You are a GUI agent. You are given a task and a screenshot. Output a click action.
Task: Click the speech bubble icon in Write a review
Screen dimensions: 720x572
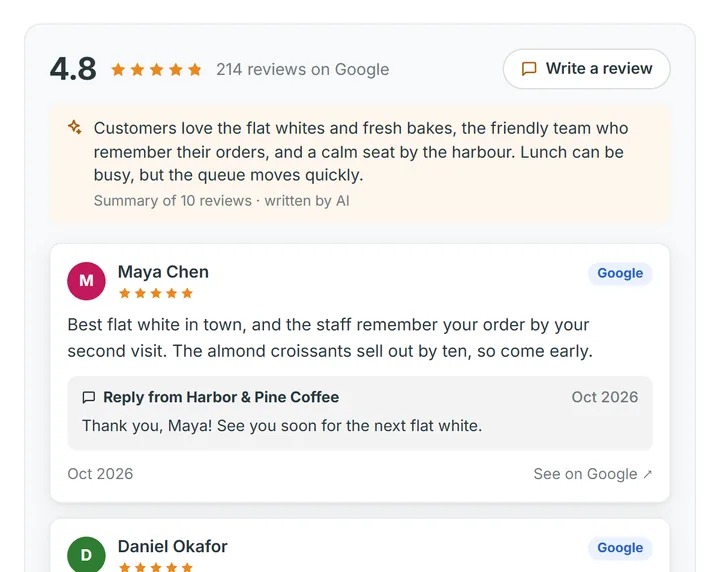(x=529, y=69)
